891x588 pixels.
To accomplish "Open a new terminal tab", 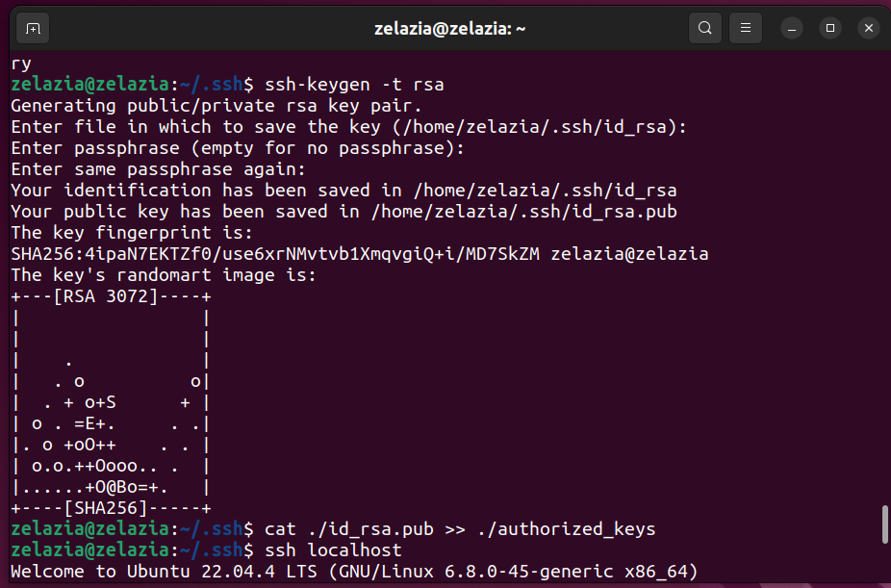I will 33,28.
